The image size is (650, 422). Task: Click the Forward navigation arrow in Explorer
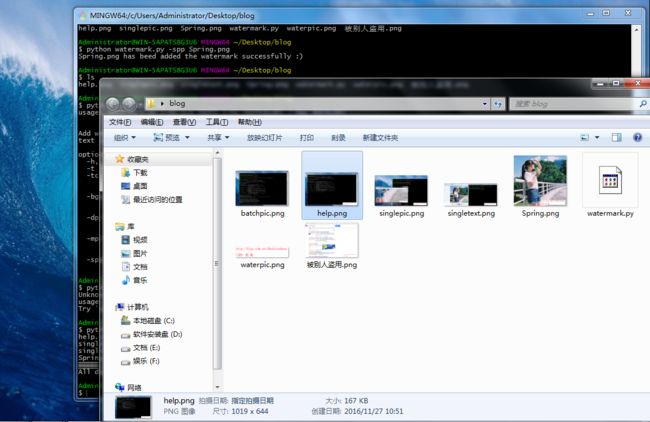(129, 104)
